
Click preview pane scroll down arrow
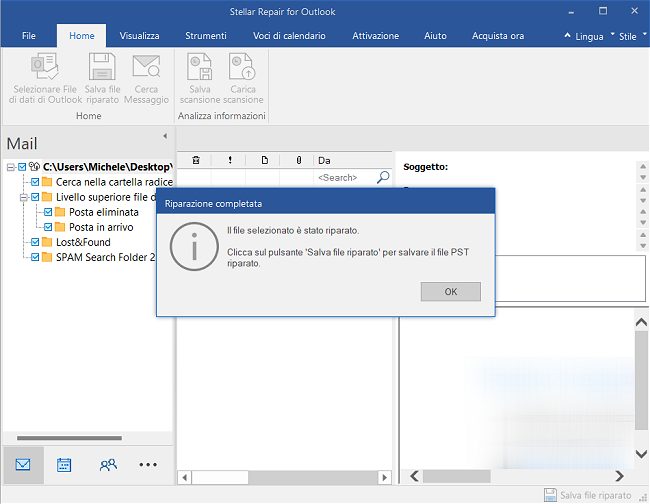pos(641,454)
